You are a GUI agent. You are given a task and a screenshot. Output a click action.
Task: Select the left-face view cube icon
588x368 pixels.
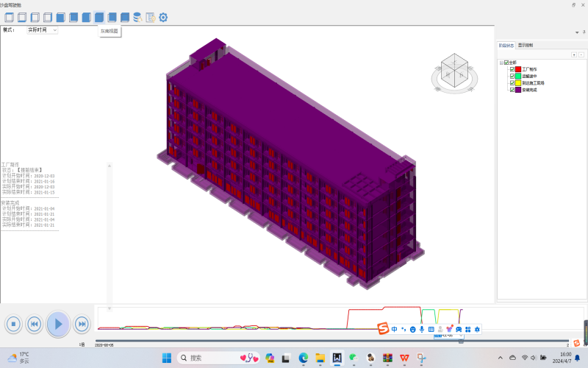point(35,17)
